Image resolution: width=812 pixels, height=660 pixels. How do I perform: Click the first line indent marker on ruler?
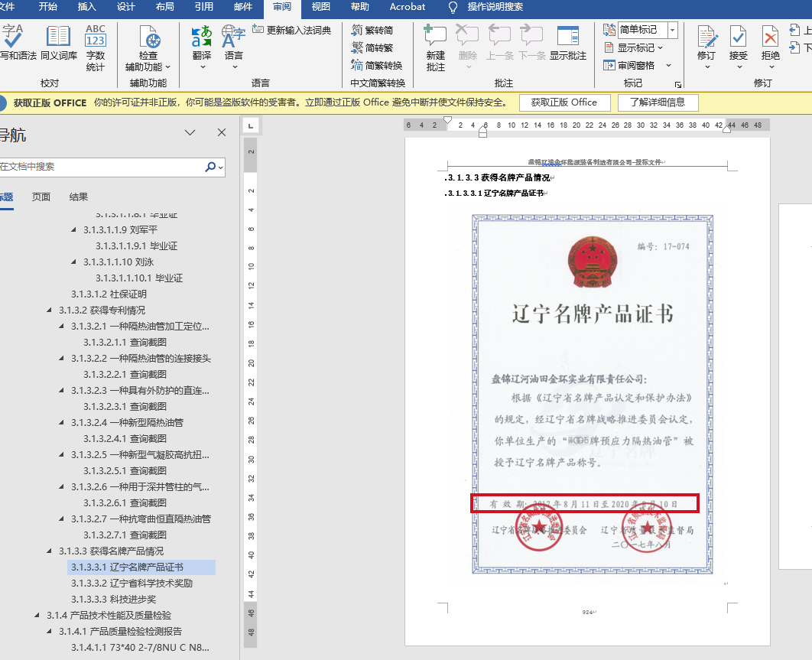[448, 120]
